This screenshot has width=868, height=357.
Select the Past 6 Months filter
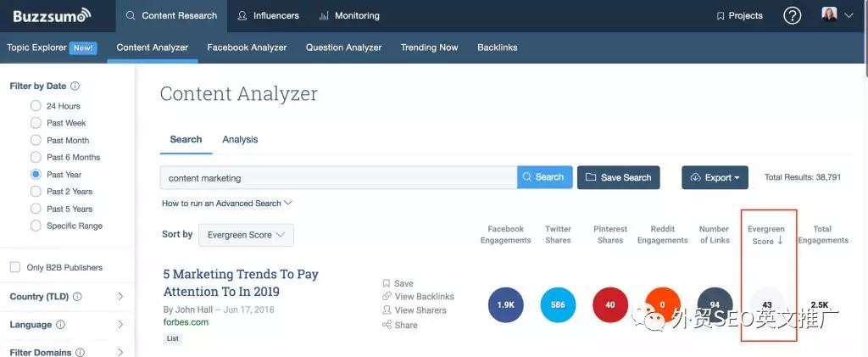point(36,157)
